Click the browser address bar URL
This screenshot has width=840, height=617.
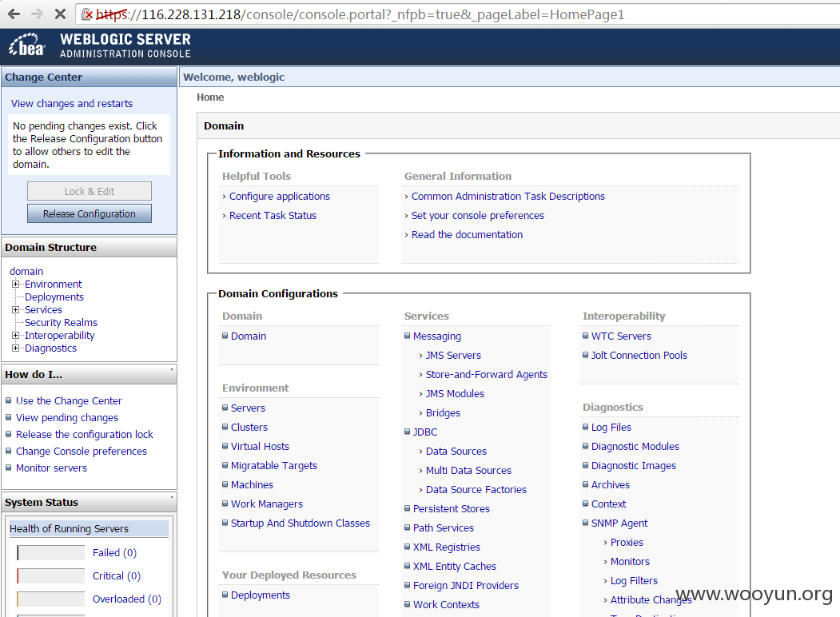point(360,14)
